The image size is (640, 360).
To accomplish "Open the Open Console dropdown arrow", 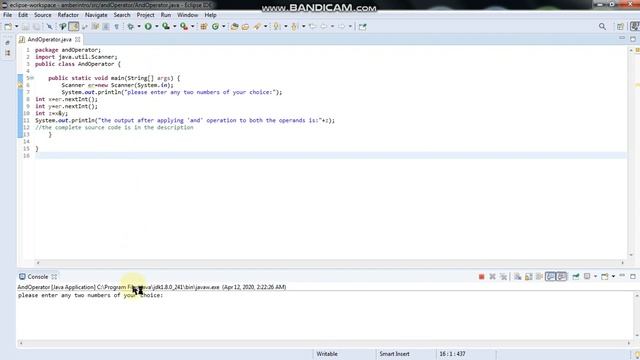I will point(613,277).
